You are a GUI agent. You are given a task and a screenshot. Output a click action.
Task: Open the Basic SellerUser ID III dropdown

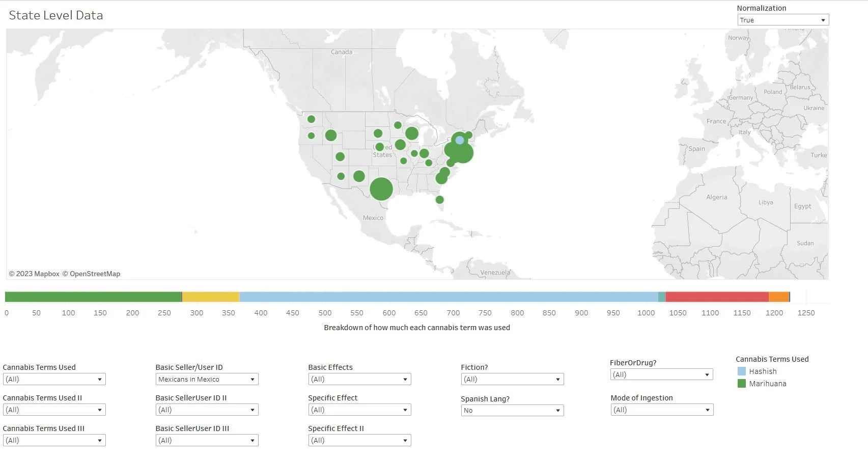tap(207, 440)
